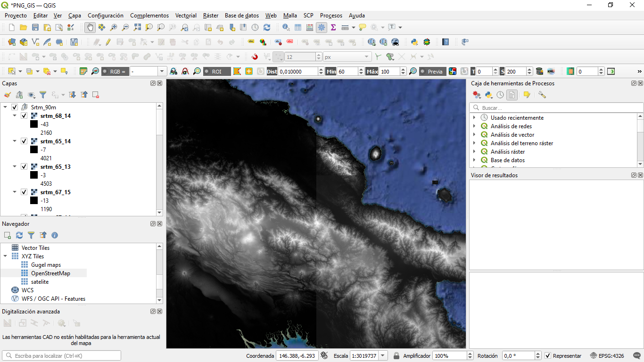Open the Ráster menu
Viewport: 644px width, 362px height.
[x=211, y=16]
